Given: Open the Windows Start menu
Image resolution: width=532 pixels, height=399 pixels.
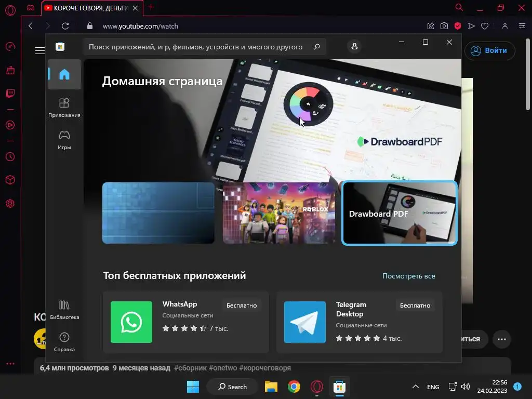Looking at the screenshot, I should (193, 387).
